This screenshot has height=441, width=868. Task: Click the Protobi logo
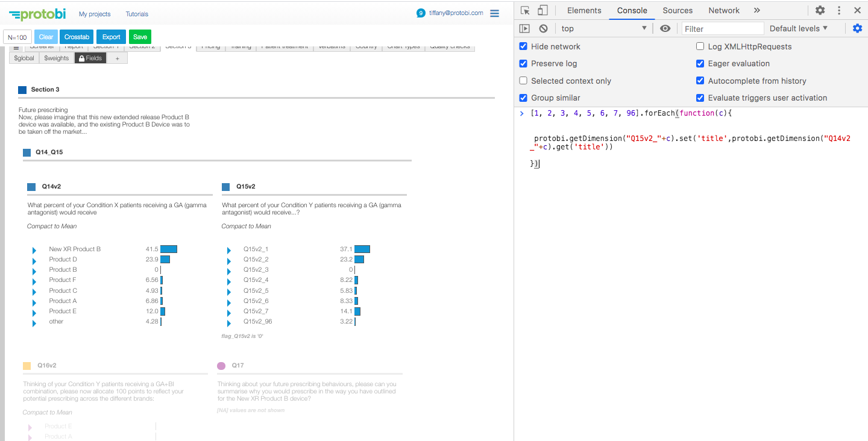(37, 13)
